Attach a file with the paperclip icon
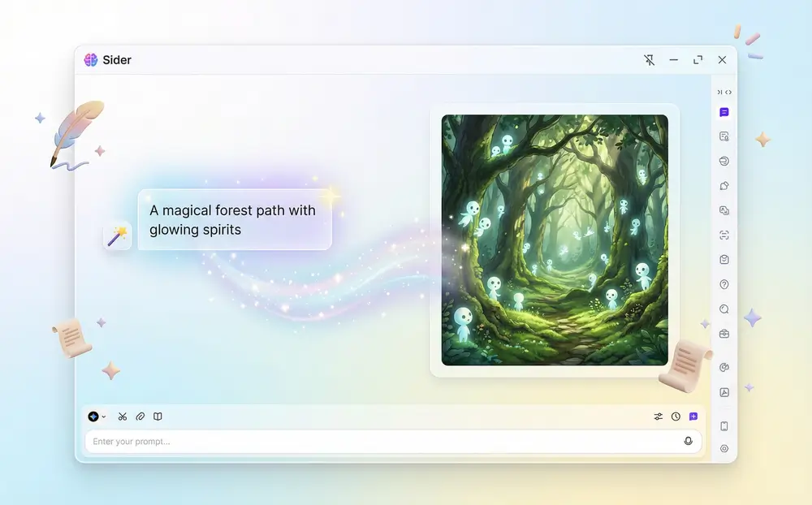The image size is (812, 505). 140,417
